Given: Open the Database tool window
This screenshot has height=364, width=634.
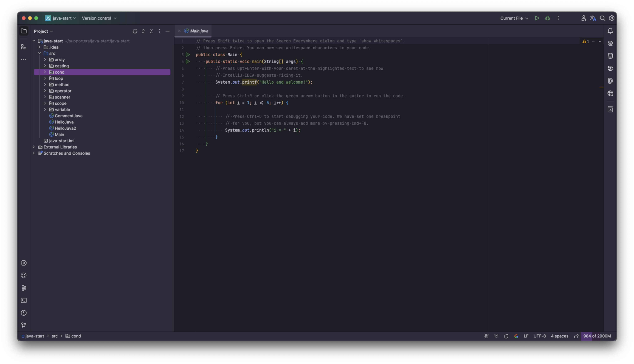Looking at the screenshot, I should pyautogui.click(x=610, y=56).
